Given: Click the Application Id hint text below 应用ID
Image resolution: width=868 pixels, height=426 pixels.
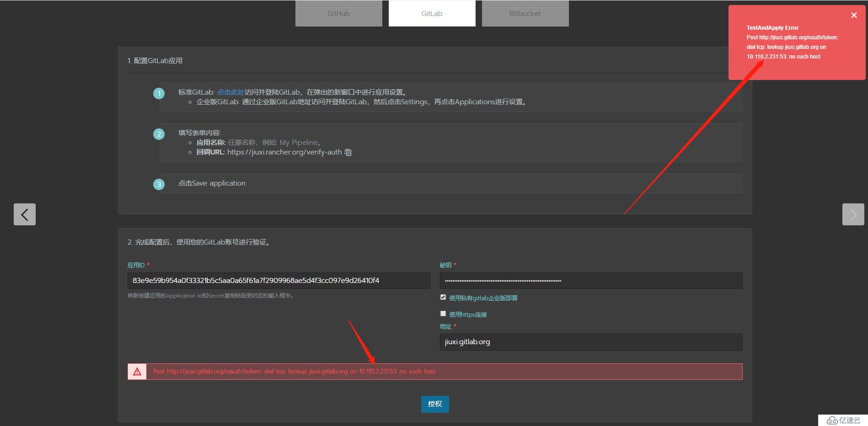Looking at the screenshot, I should tap(211, 296).
